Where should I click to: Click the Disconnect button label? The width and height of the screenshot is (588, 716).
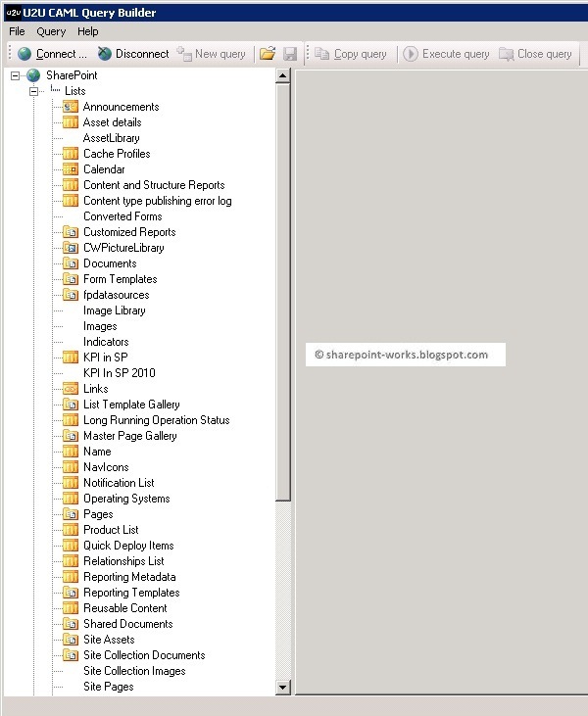(142, 54)
